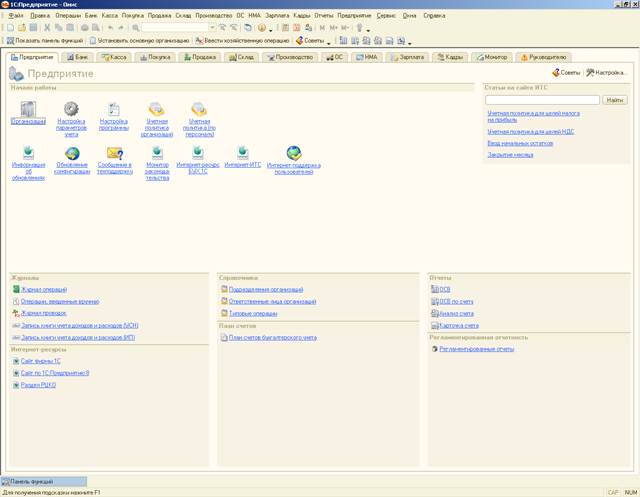
Task: Open План счетов бухгалтерского учета link
Action: (272, 338)
